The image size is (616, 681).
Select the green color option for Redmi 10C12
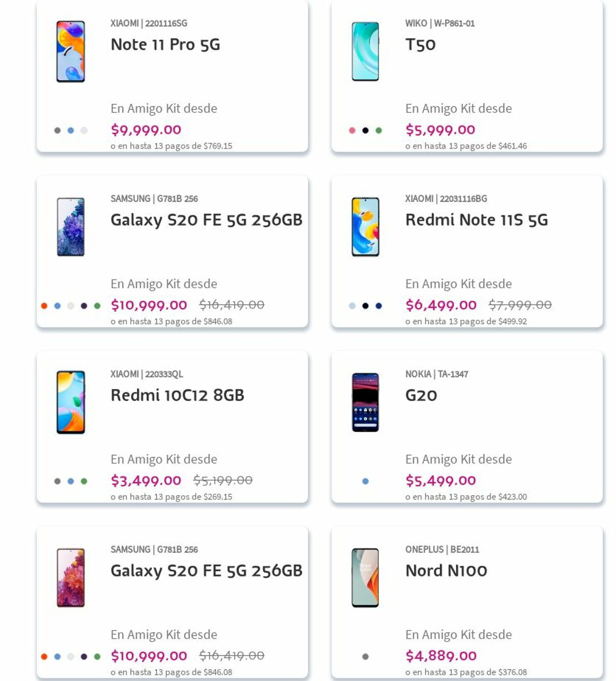pyautogui.click(x=83, y=480)
